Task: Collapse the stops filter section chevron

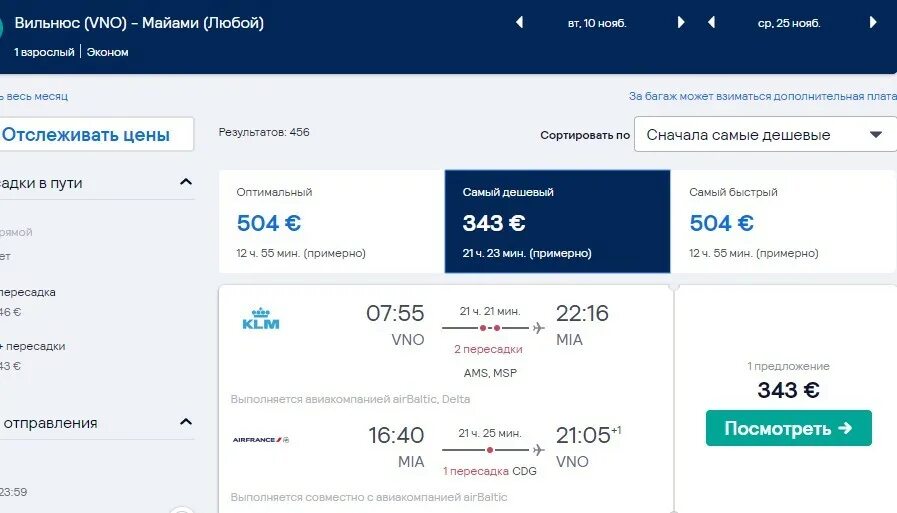Action: coord(185,182)
